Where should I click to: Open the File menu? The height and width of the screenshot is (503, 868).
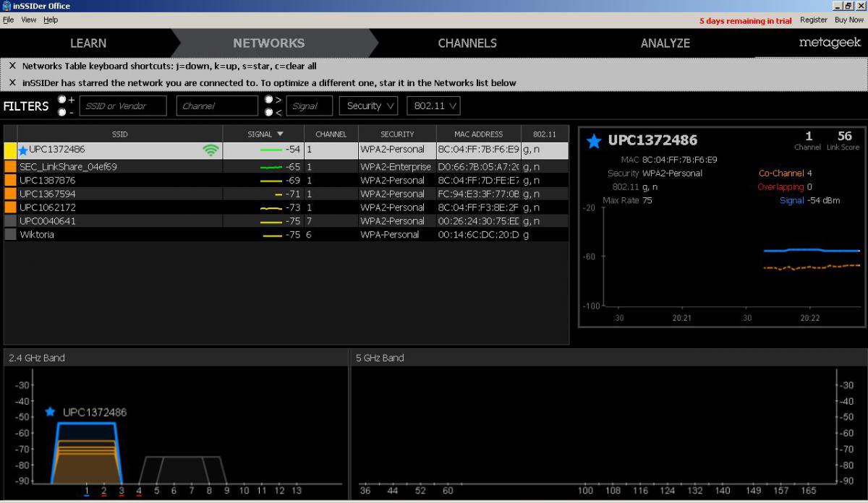[8, 20]
